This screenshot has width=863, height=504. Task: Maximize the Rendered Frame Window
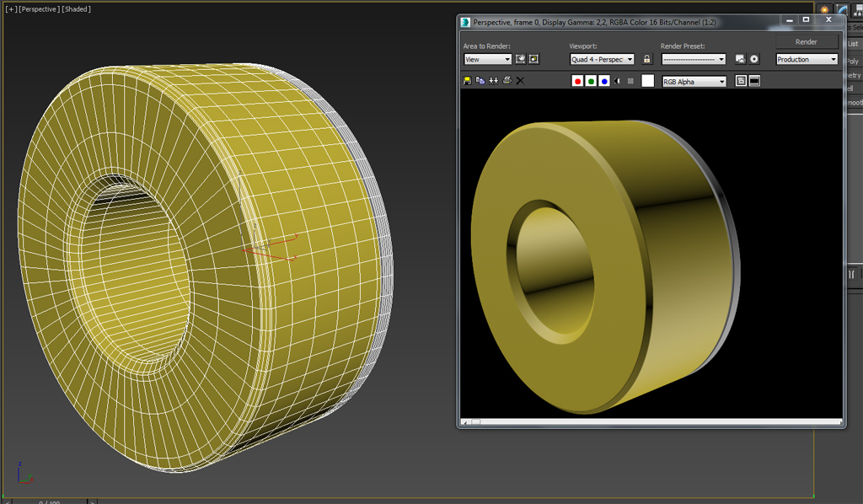[x=806, y=20]
